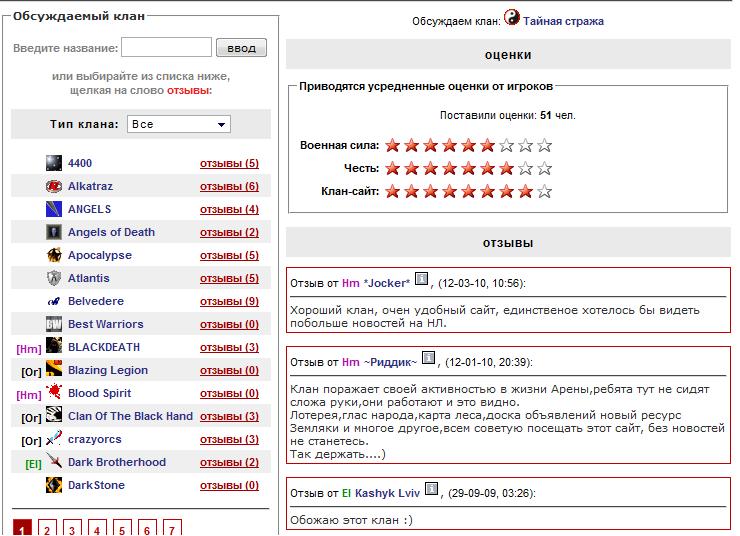Click the empty ninth star of Клан-сайт rating

click(x=544, y=191)
